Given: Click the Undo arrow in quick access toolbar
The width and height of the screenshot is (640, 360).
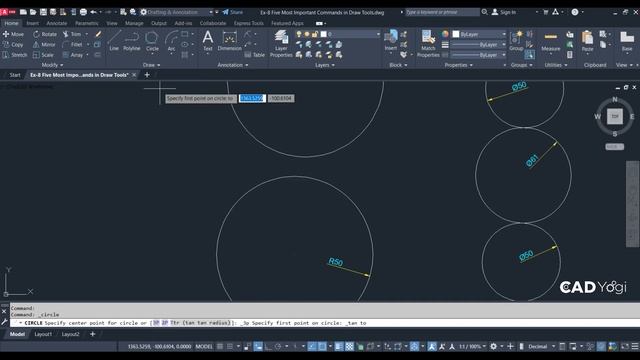Looking at the screenshot, I should point(93,12).
